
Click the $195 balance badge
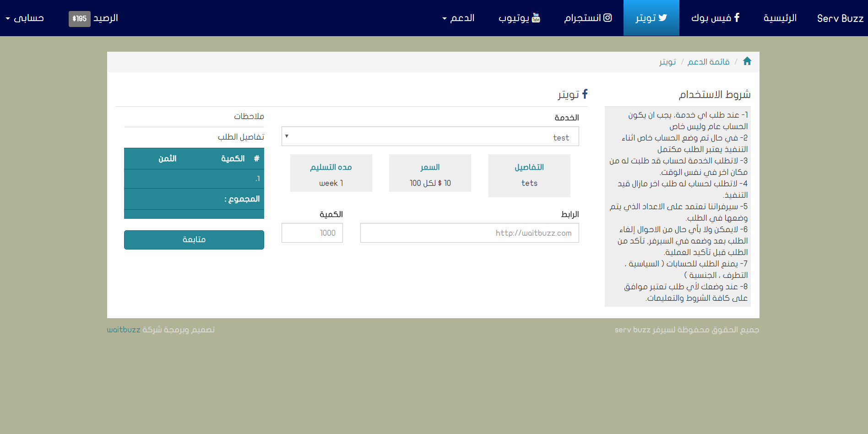coord(80,19)
